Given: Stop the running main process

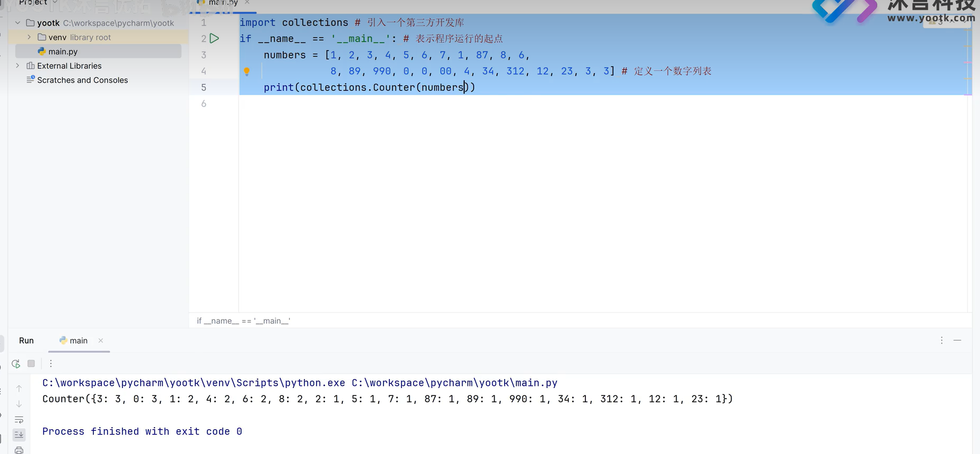Looking at the screenshot, I should [x=31, y=364].
